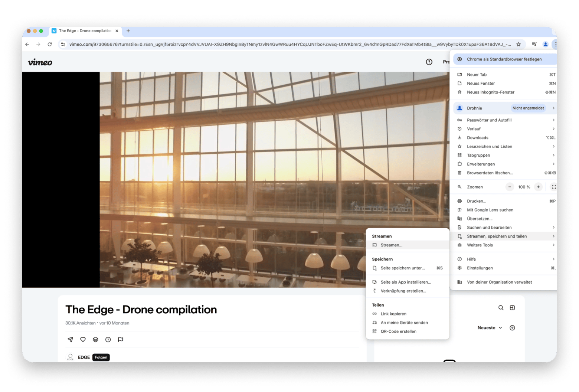Open the Vimeo help question mark icon
The width and height of the screenshot is (579, 392).
pos(429,62)
